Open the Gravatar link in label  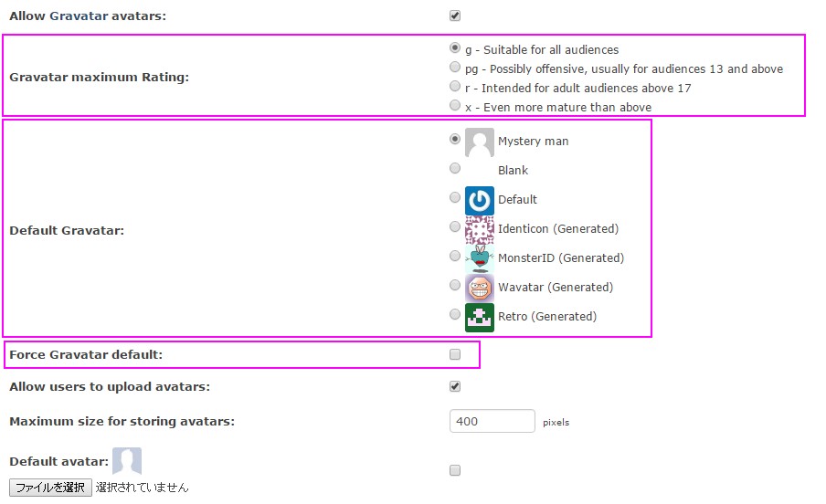79,16
